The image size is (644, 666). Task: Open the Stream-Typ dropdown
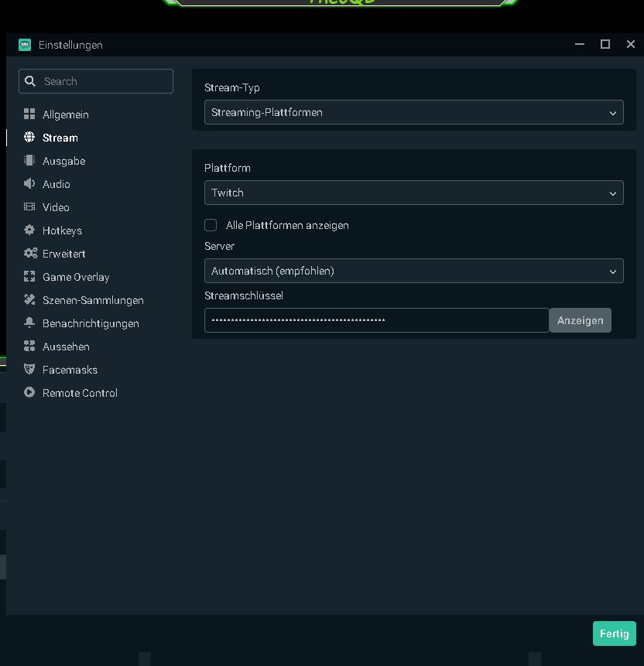tap(413, 113)
